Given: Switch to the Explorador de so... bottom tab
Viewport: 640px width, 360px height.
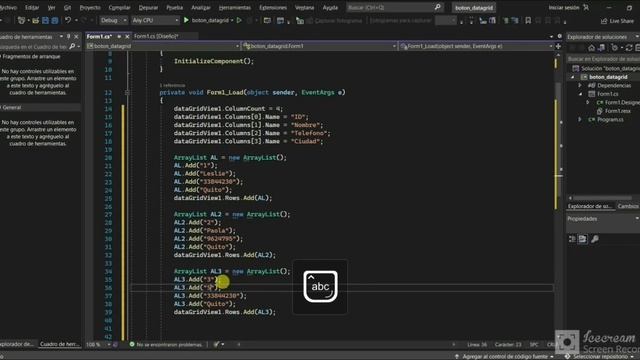Looking at the screenshot, I should click(x=590, y=206).
